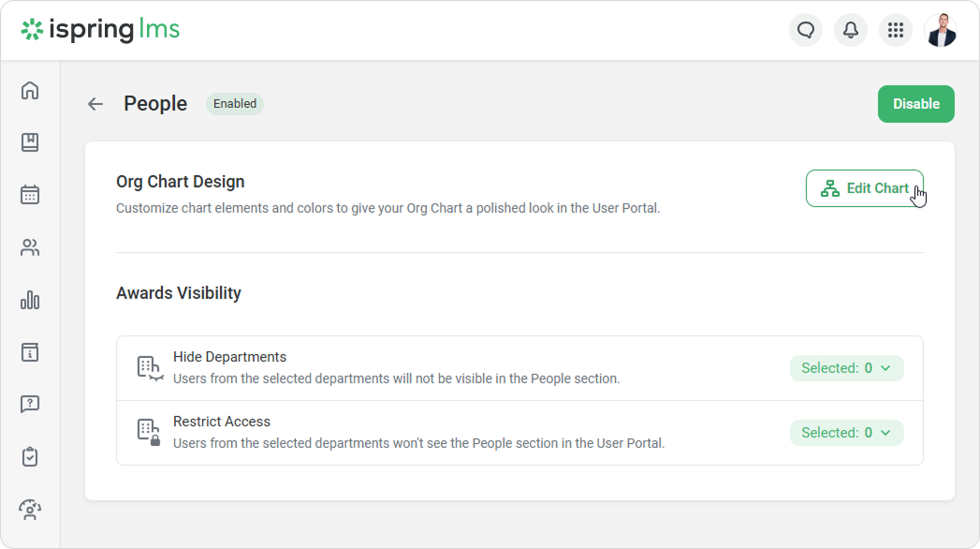
Task: Click the iSpring LMS logo
Action: coord(100,30)
